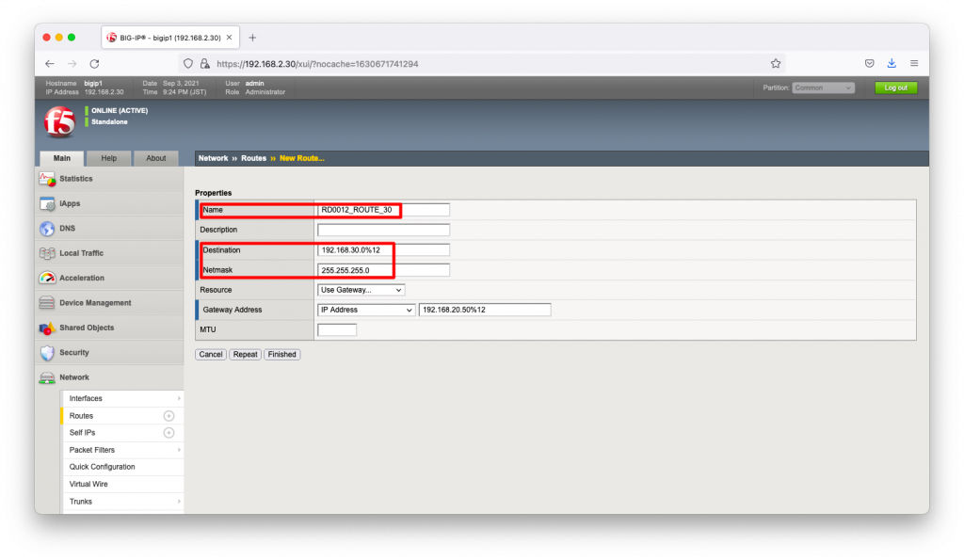The height and width of the screenshot is (560, 964).
Task: Open Gateway Address type dropdown
Action: point(366,310)
